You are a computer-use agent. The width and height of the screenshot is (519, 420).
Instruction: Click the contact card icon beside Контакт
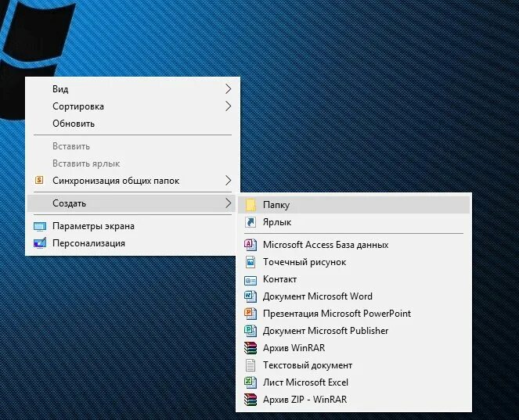(x=250, y=280)
